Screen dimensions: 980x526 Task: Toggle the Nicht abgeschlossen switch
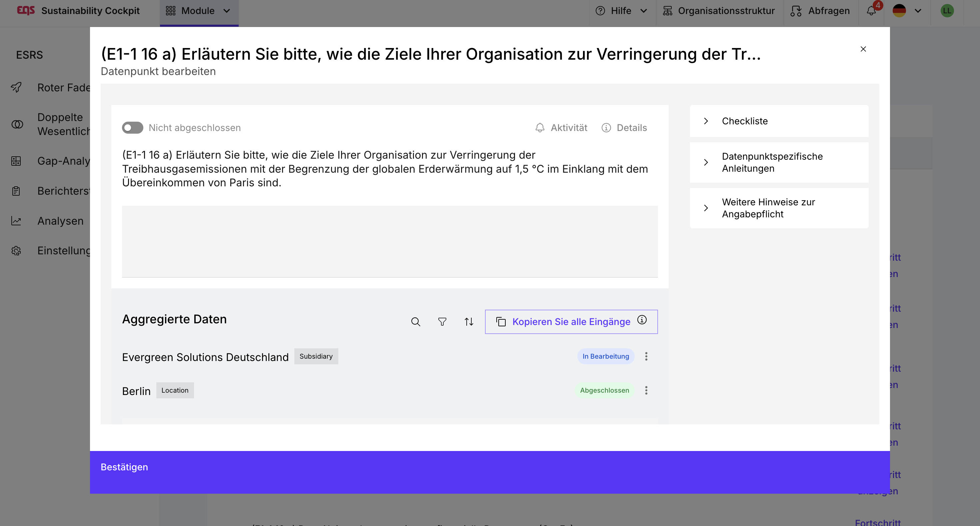(x=132, y=128)
